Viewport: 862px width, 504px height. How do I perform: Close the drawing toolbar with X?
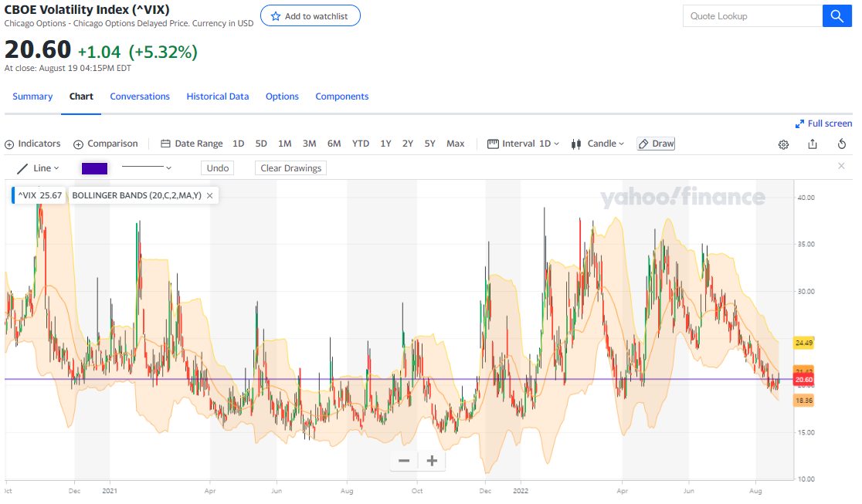(x=841, y=166)
